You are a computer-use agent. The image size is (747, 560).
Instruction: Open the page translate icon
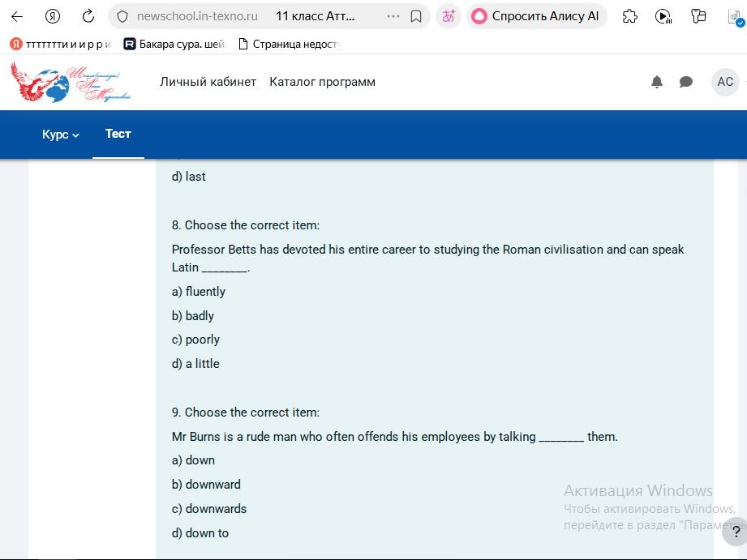449,17
